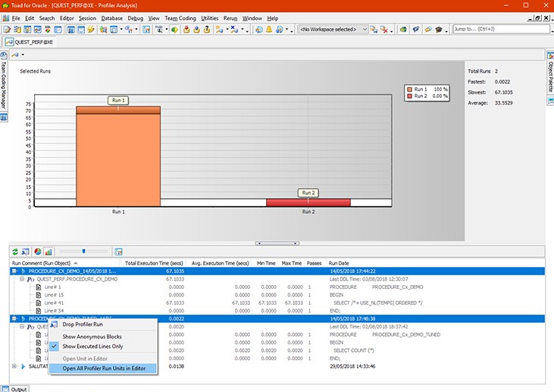Switch to the QUEST_PERF@XE connection tab
This screenshot has width=554, height=392.
click(x=29, y=42)
